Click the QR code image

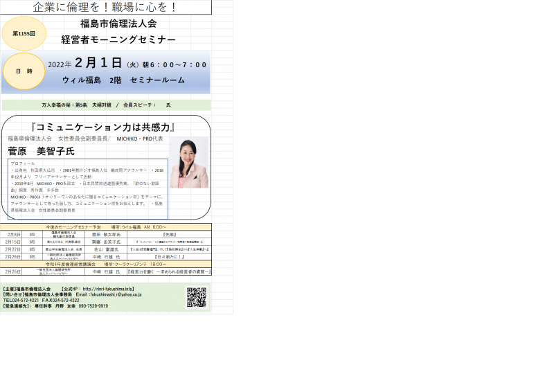point(196,297)
